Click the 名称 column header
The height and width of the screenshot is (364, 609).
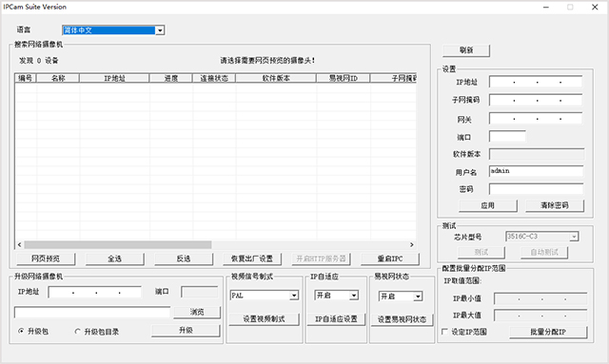pyautogui.click(x=58, y=78)
